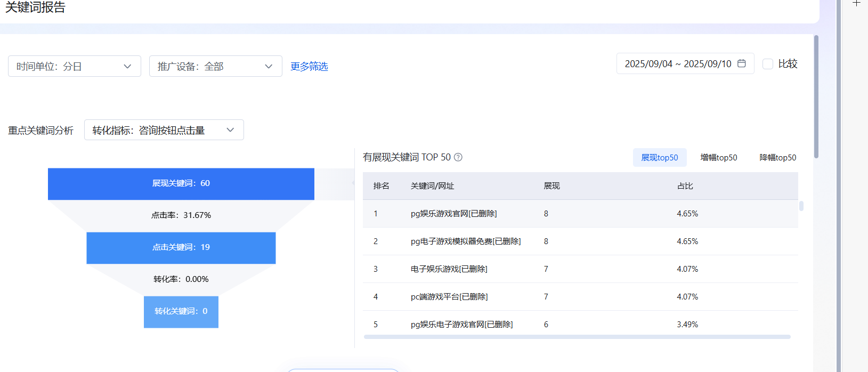Click the 2025/09/04 ~ 2025/09/10 date field
868x372 pixels.
pyautogui.click(x=677, y=64)
